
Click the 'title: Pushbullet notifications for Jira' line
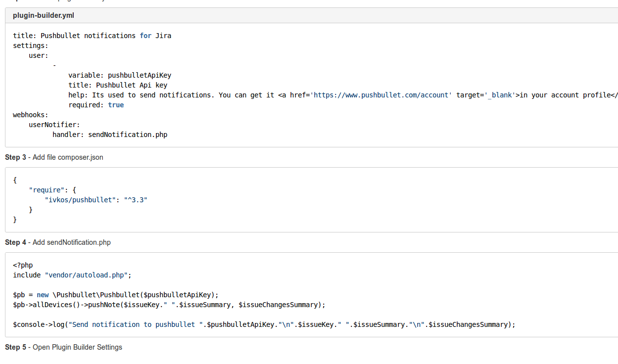[x=92, y=36]
